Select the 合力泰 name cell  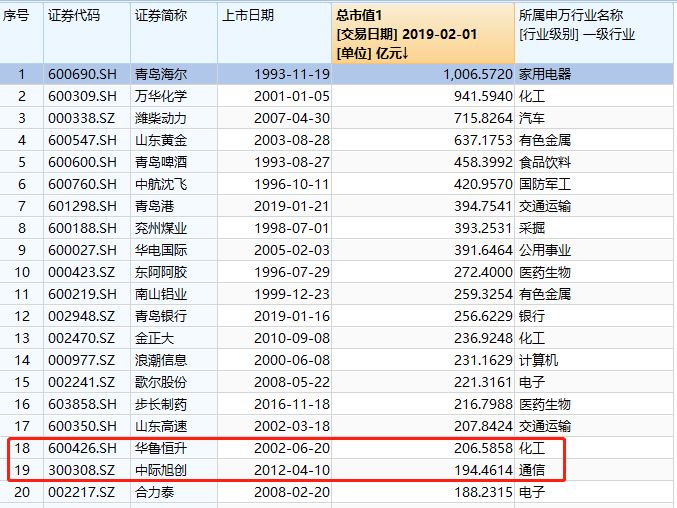click(174, 492)
